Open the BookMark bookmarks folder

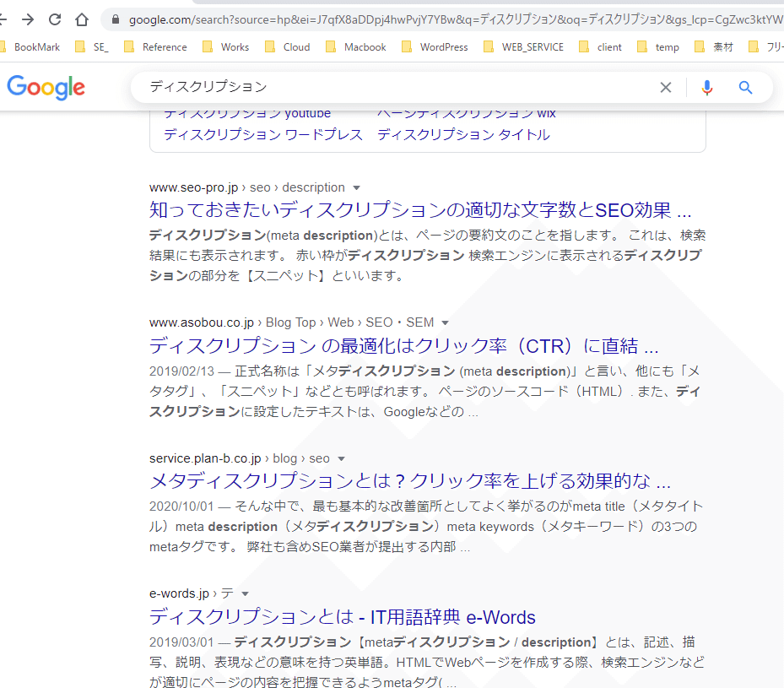coord(31,47)
